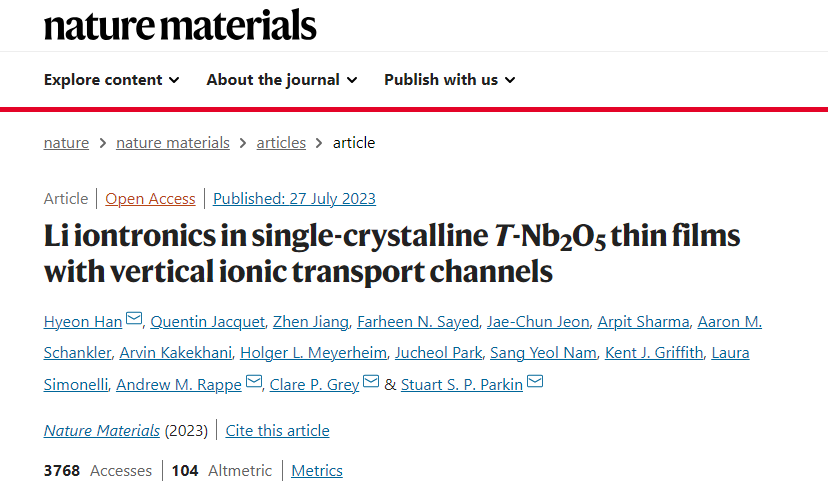828x504 pixels.
Task: View article Metrics
Action: 317,471
